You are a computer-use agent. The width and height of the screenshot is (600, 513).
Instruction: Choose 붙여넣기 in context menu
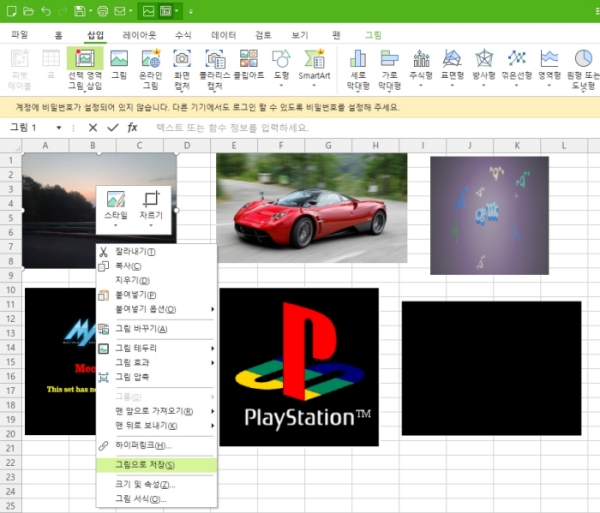pyautogui.click(x=157, y=295)
